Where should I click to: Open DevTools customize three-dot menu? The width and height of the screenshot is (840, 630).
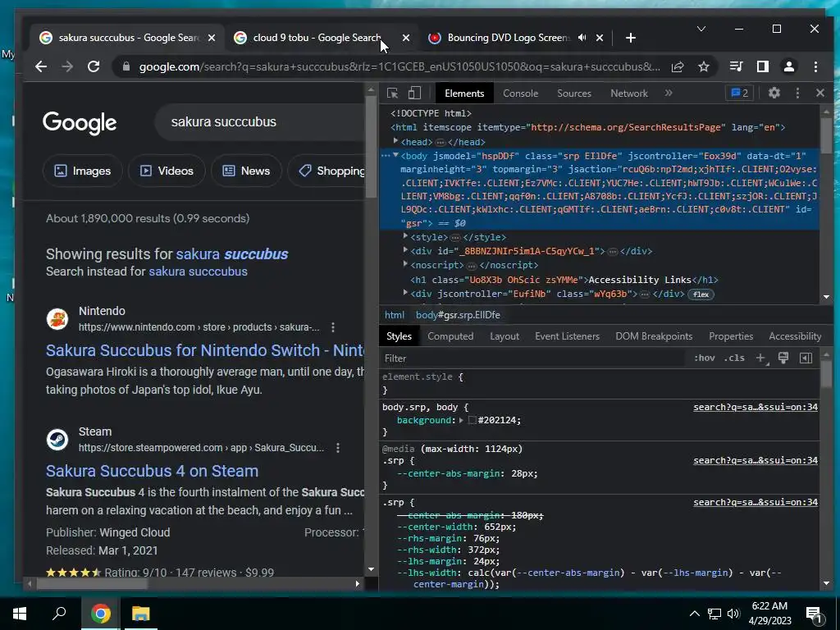pos(797,93)
